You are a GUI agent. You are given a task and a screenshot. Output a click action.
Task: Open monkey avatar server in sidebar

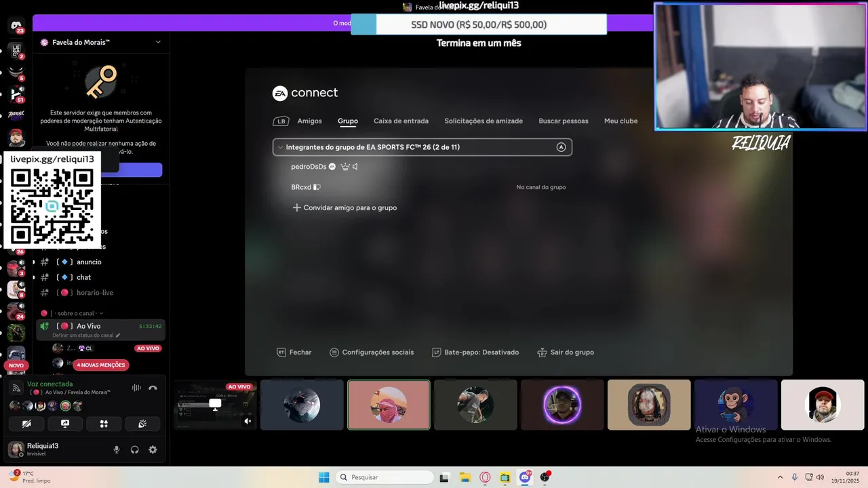(16, 333)
